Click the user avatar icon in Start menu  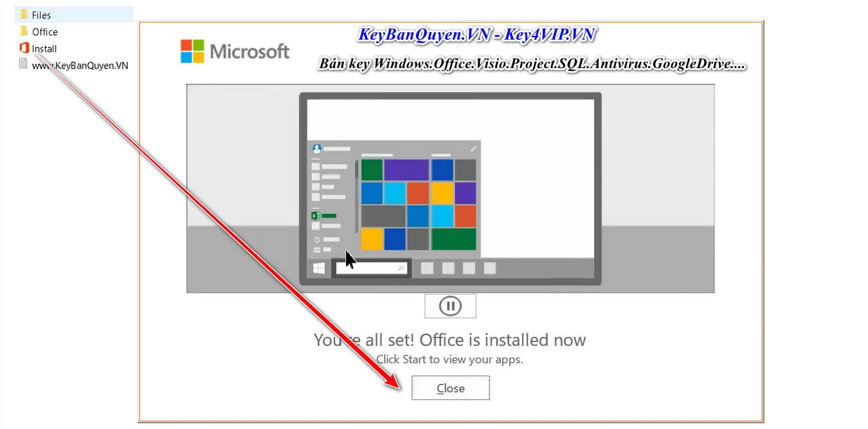click(316, 148)
